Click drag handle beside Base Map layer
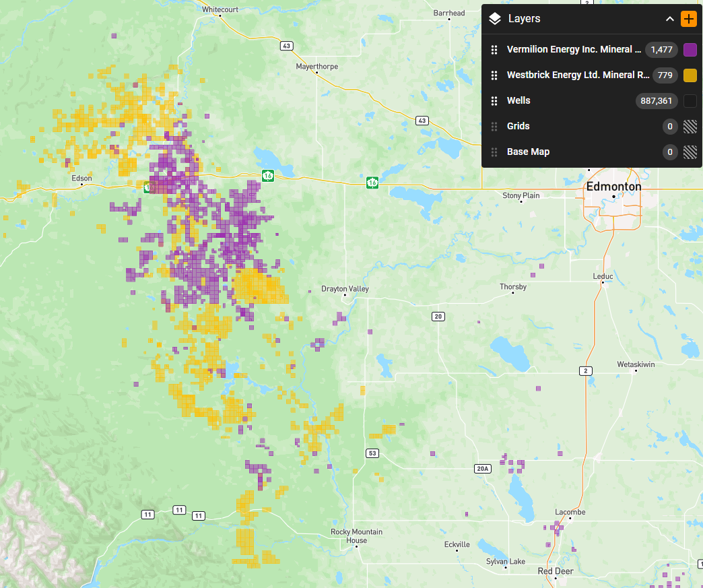The image size is (703, 588). [x=494, y=152]
